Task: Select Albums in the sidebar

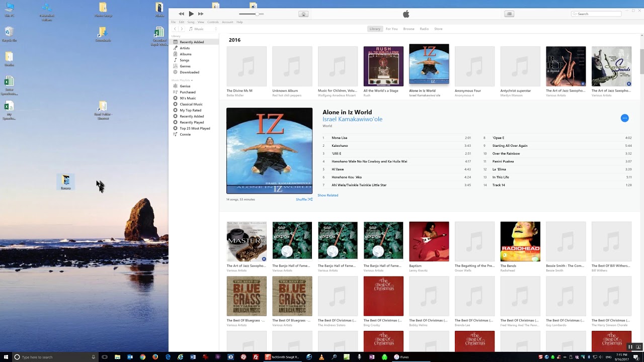Action: click(x=194, y=54)
